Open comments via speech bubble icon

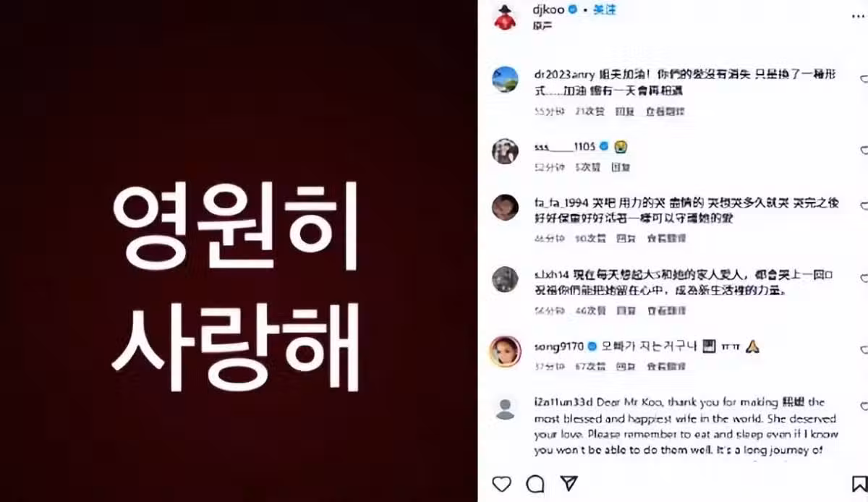pos(535,483)
